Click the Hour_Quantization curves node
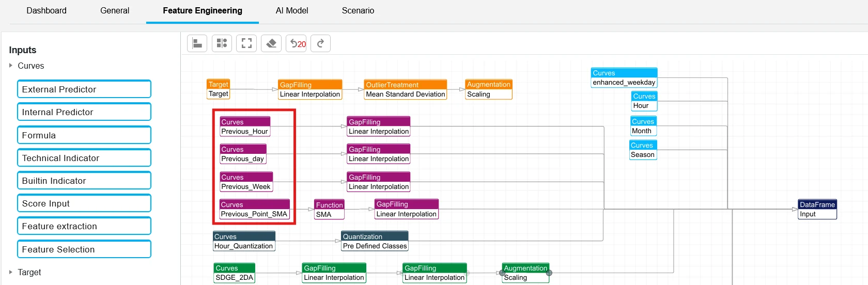Image resolution: width=868 pixels, height=285 pixels. (244, 241)
